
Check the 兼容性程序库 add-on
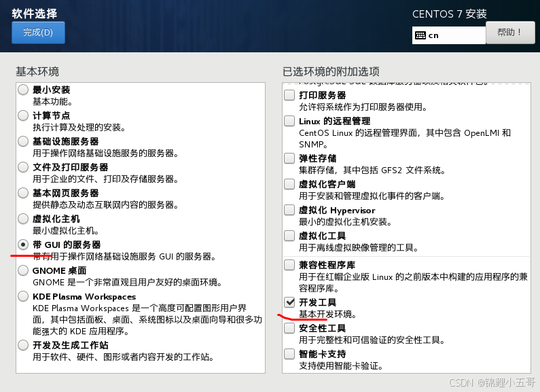coord(289,265)
